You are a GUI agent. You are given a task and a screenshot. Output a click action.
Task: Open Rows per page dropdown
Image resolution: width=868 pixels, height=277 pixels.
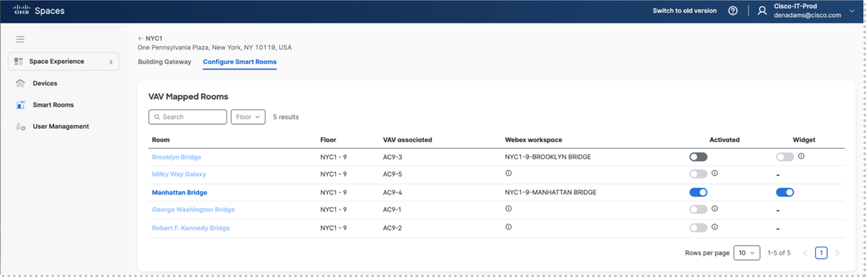point(746,253)
